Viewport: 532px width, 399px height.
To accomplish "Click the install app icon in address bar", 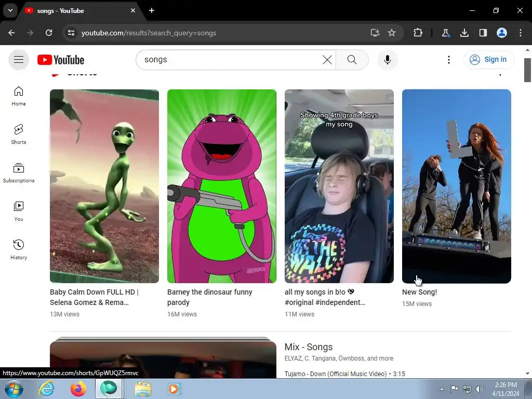I will point(375,33).
